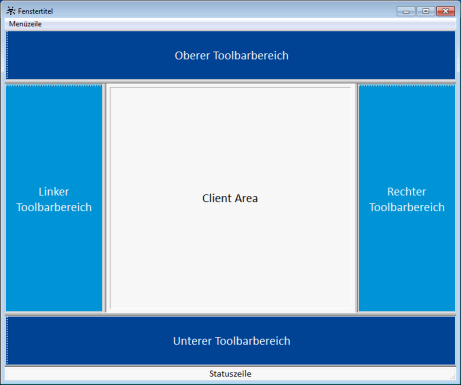This screenshot has width=461, height=385.
Task: Maximize the Fenstertitel window
Action: [x=425, y=11]
